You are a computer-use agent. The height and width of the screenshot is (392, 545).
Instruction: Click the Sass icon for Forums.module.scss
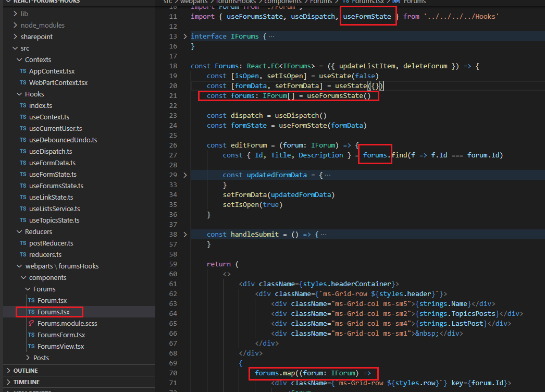(31, 323)
